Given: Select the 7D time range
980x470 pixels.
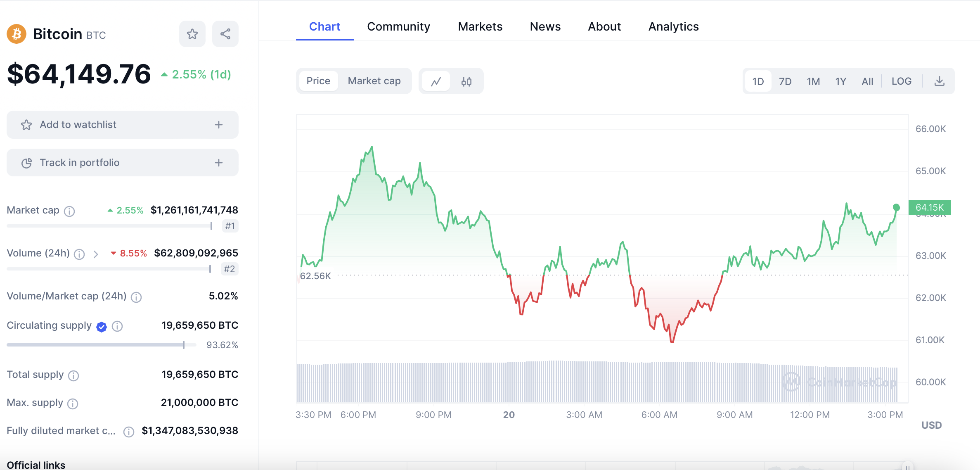Looking at the screenshot, I should tap(785, 81).
